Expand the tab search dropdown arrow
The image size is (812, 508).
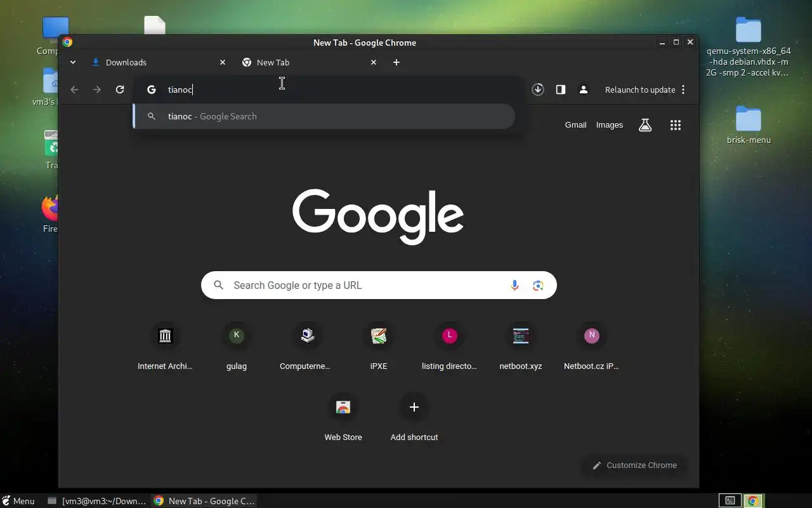pos(73,62)
